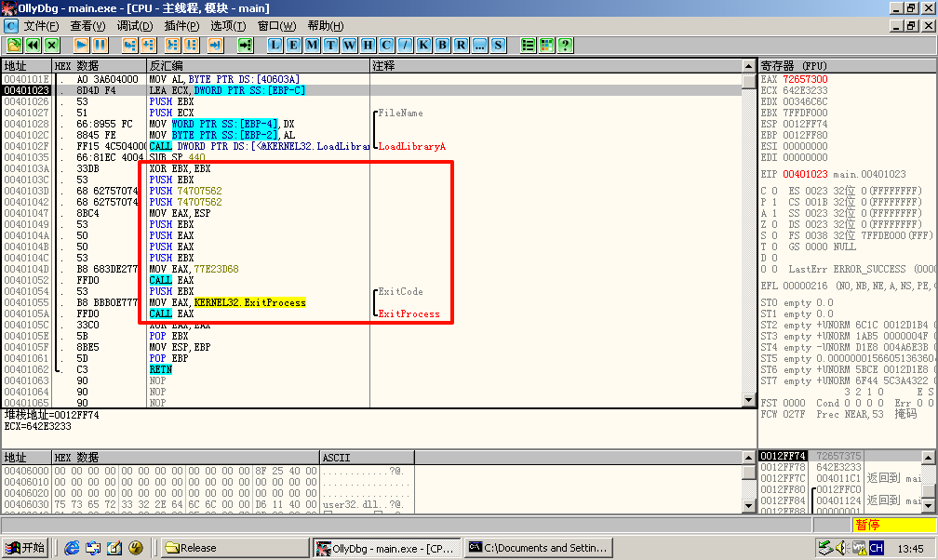Launch Internet Explorer from quick launch
This screenshot has height=560, width=938.
(x=72, y=547)
